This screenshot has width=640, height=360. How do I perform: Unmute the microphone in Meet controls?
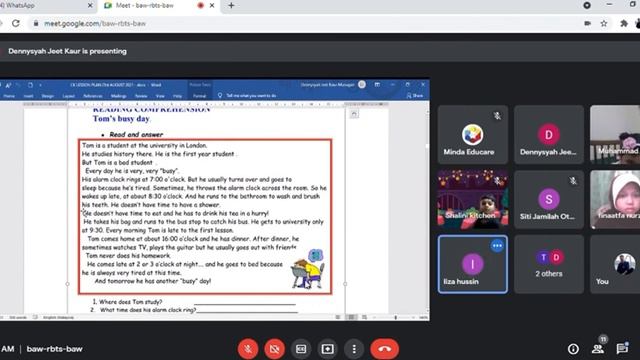pos(248,349)
